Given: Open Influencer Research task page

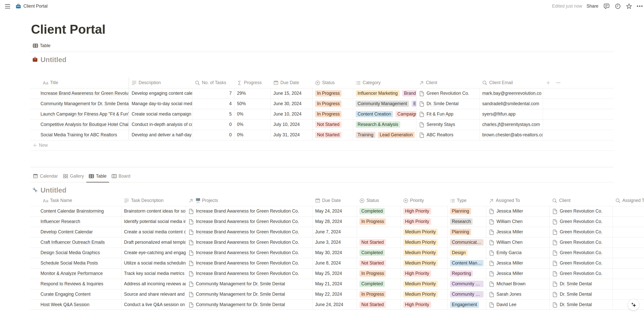Looking at the screenshot, I should (60, 221).
